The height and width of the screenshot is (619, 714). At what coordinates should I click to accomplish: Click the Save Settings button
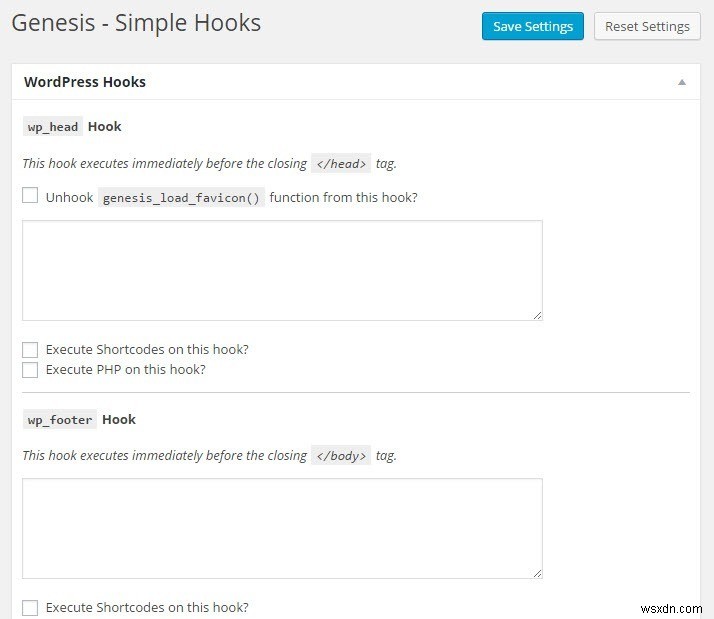pos(532,26)
